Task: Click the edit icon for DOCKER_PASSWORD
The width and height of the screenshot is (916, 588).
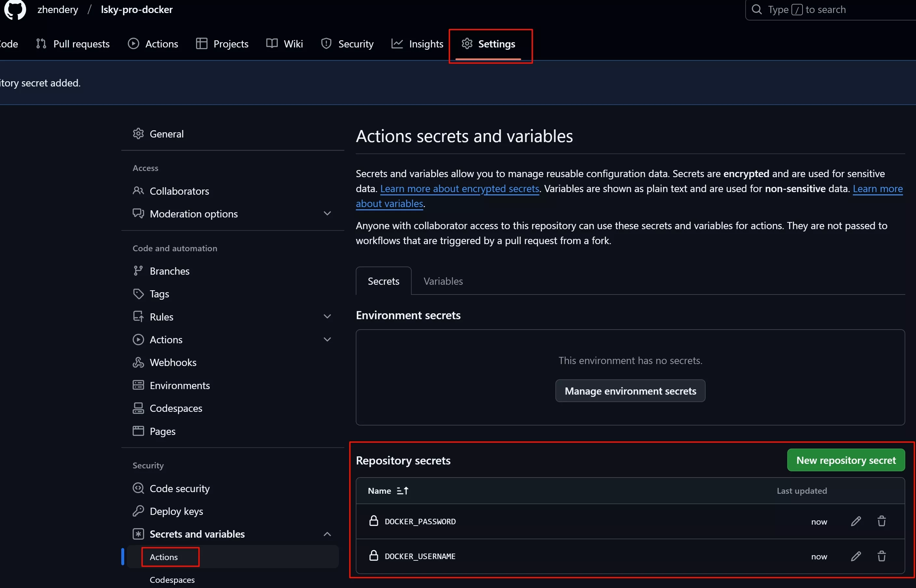Action: (856, 521)
